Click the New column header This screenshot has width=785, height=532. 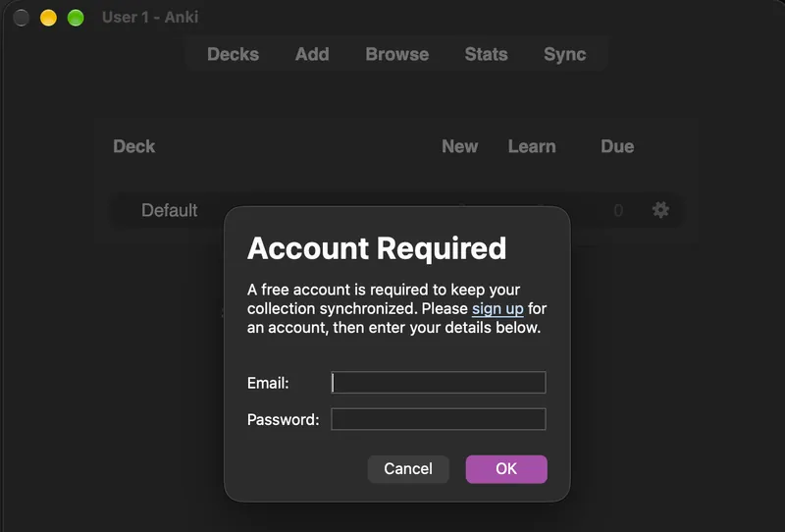click(x=459, y=146)
